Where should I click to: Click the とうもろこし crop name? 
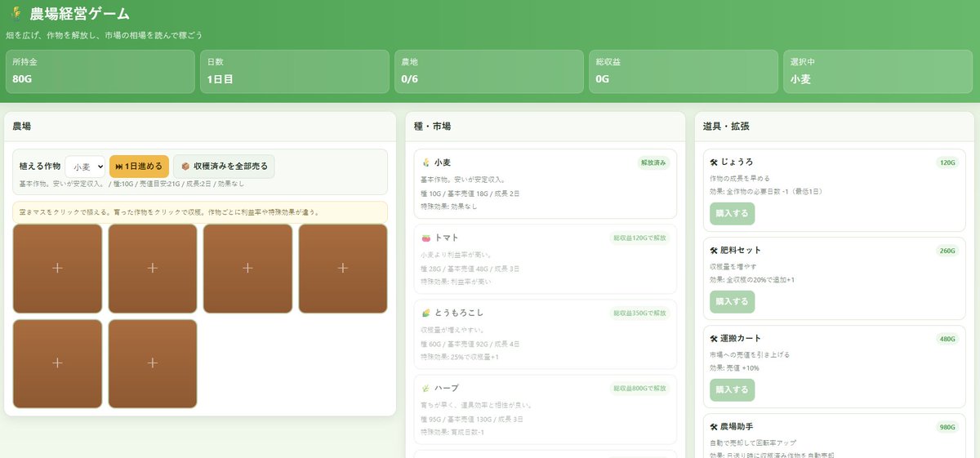tap(459, 313)
